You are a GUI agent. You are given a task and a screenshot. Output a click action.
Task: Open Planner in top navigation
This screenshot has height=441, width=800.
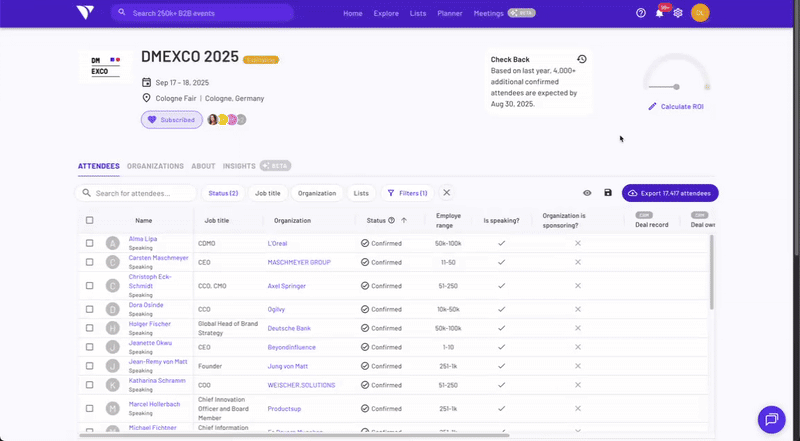[x=449, y=13]
